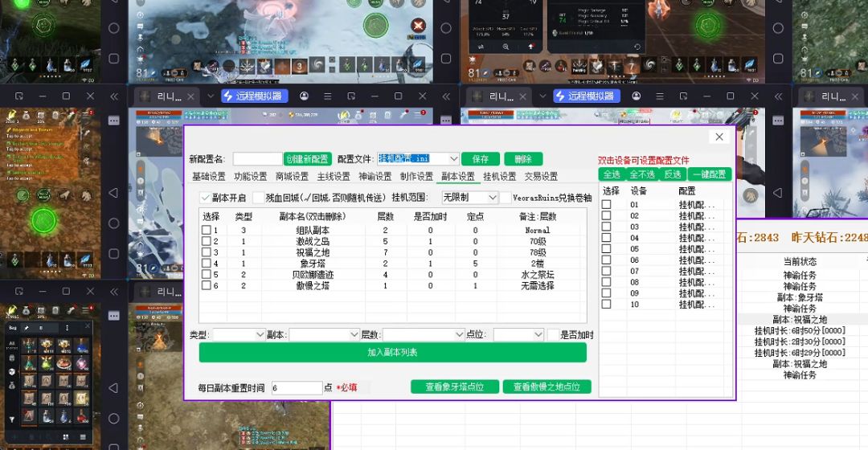Viewport: 868px width, 450px height.
Task: Switch to 基础设置 tab
Action: [209, 177]
